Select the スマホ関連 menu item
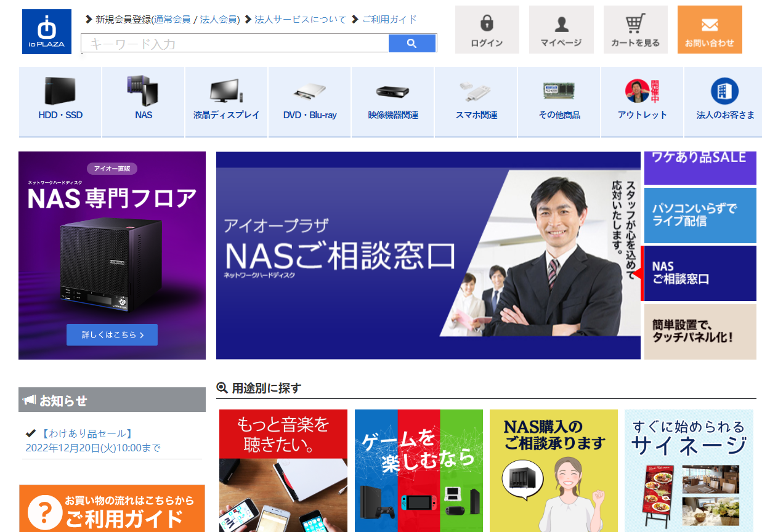 [x=476, y=115]
